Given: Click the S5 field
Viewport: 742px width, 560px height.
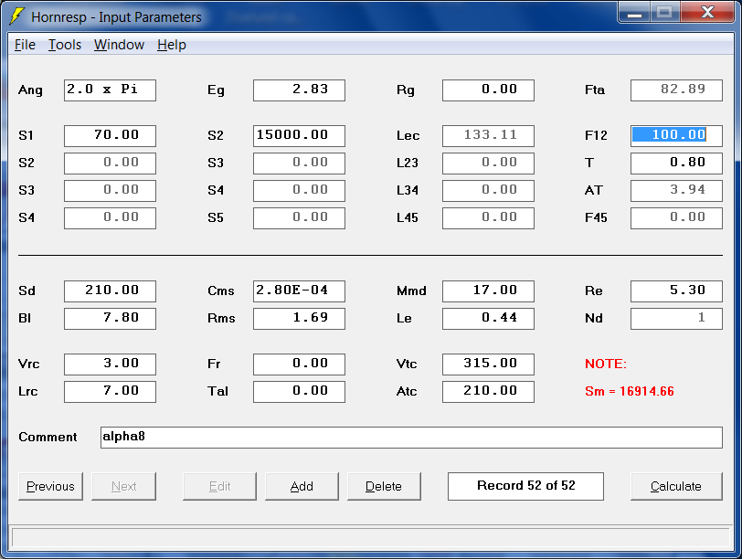Looking at the screenshot, I should (299, 218).
